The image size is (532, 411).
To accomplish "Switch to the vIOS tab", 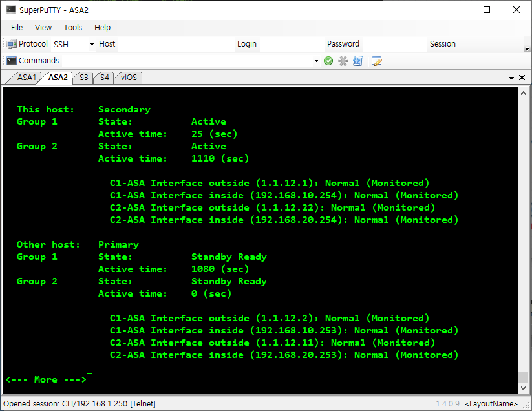I will (129, 78).
